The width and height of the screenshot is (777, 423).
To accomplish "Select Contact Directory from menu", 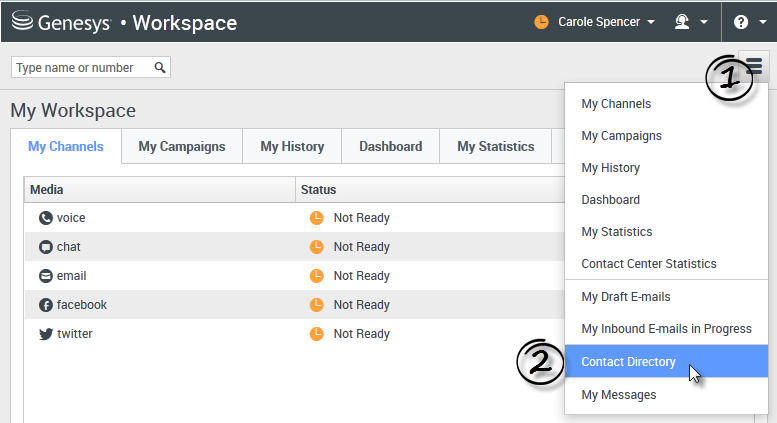I will tap(628, 362).
